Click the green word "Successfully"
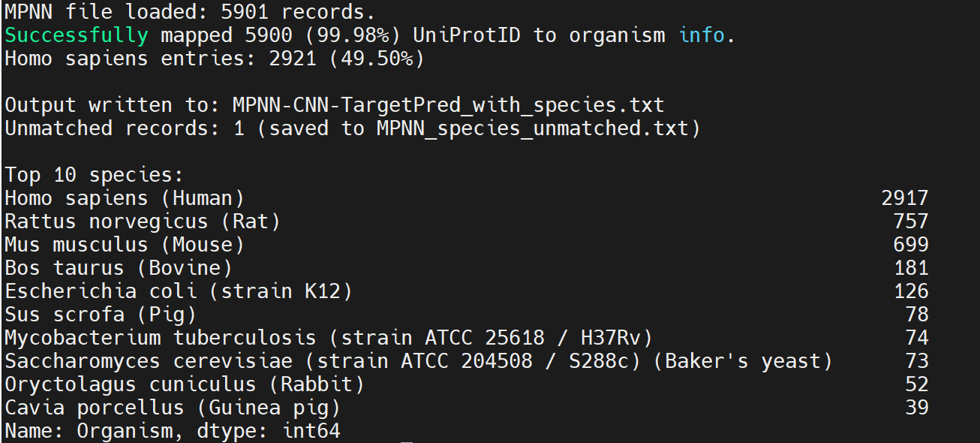Viewport: 980px width, 443px height. tap(77, 35)
